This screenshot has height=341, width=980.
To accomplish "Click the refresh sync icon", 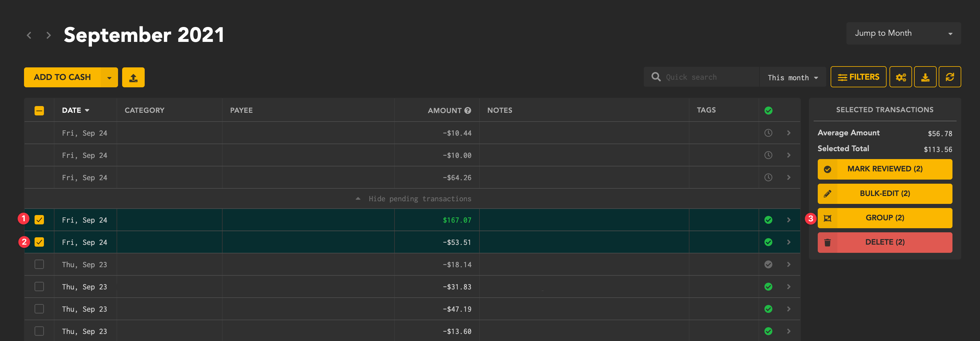I will point(950,77).
